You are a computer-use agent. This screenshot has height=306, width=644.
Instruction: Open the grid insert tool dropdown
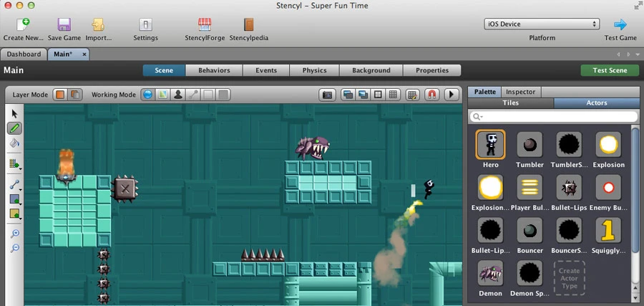coord(15,164)
